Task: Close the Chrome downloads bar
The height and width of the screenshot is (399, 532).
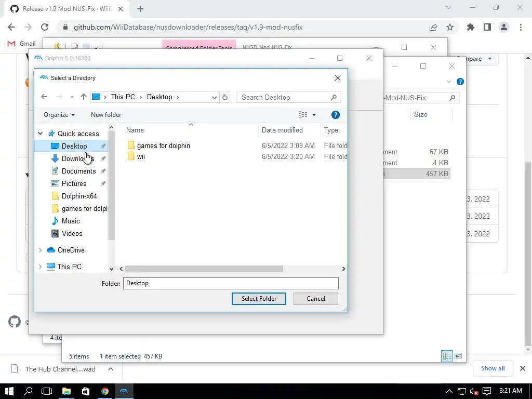Action: click(523, 368)
